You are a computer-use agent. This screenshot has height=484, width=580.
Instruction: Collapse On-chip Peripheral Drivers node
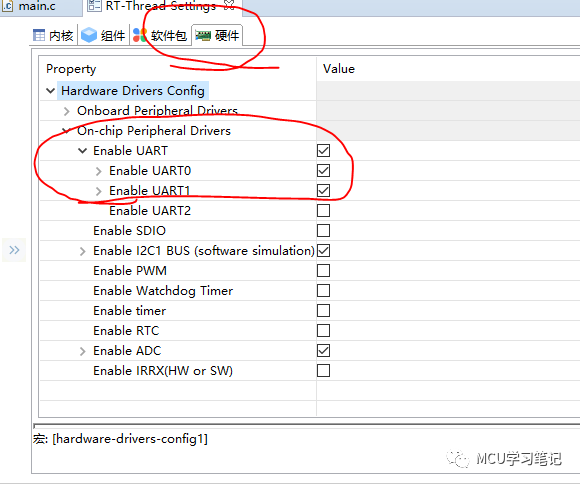[x=67, y=131]
